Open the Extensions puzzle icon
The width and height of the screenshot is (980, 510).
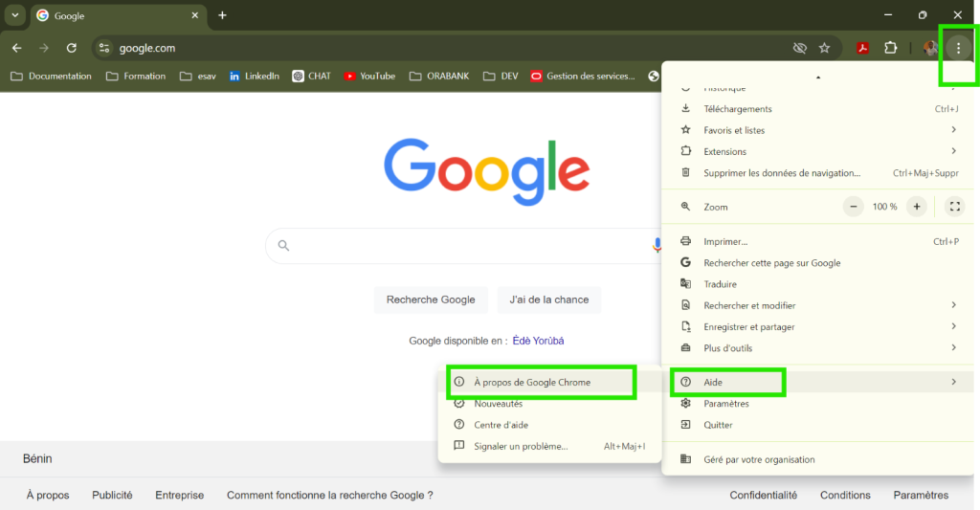click(x=891, y=48)
